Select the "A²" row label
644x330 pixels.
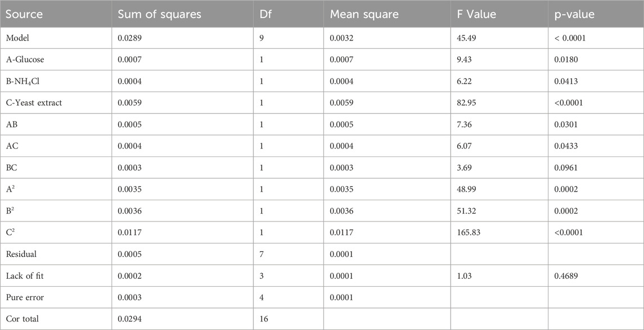coord(10,189)
